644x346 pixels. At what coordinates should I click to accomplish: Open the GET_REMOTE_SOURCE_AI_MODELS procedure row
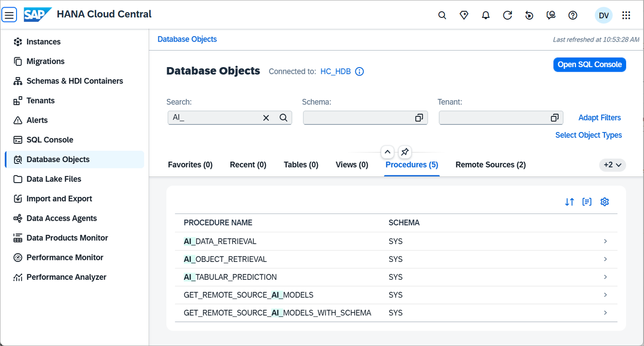tap(396, 295)
